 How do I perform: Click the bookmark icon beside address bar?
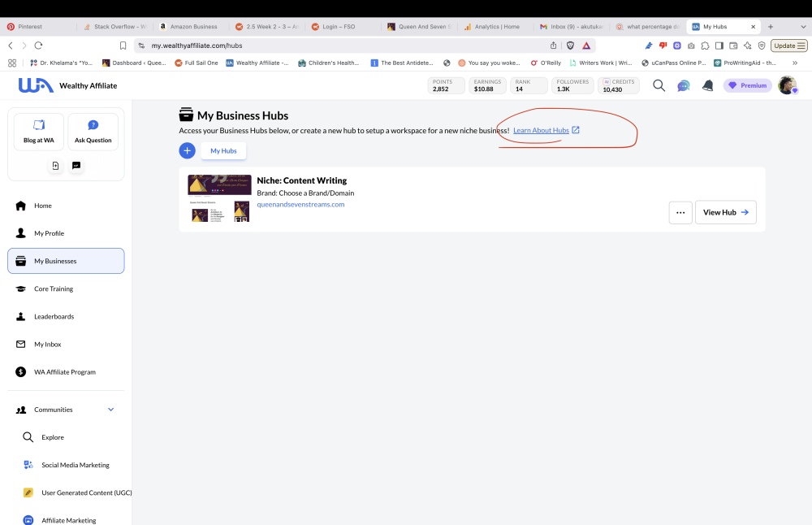pyautogui.click(x=123, y=46)
